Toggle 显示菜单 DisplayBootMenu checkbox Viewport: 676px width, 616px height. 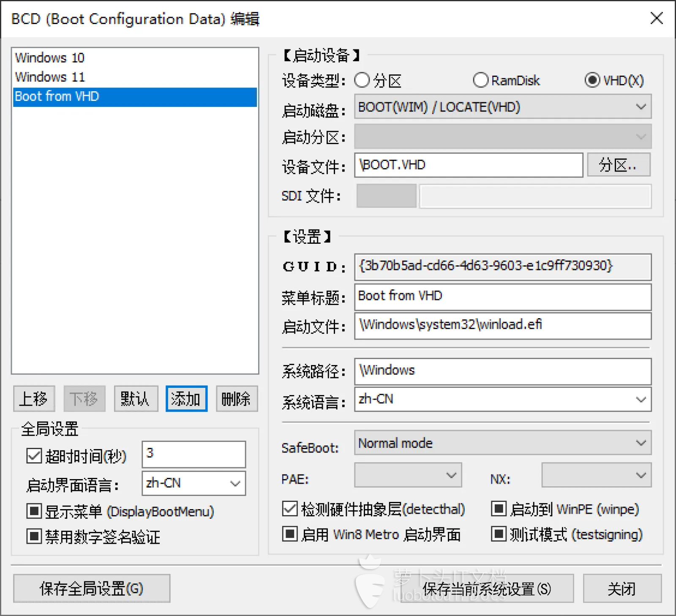pyautogui.click(x=34, y=511)
